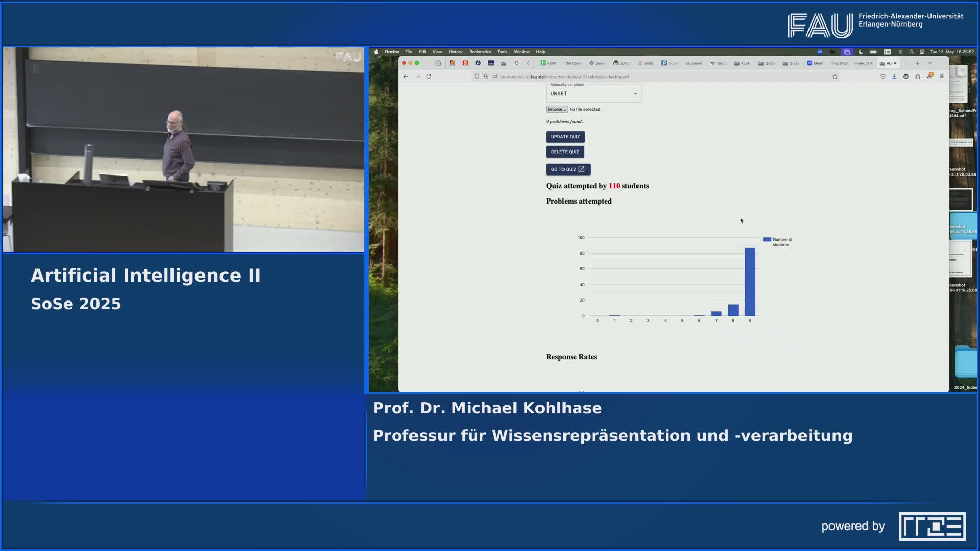The height and width of the screenshot is (551, 980).
Task: Click the back navigation arrow
Action: click(406, 77)
